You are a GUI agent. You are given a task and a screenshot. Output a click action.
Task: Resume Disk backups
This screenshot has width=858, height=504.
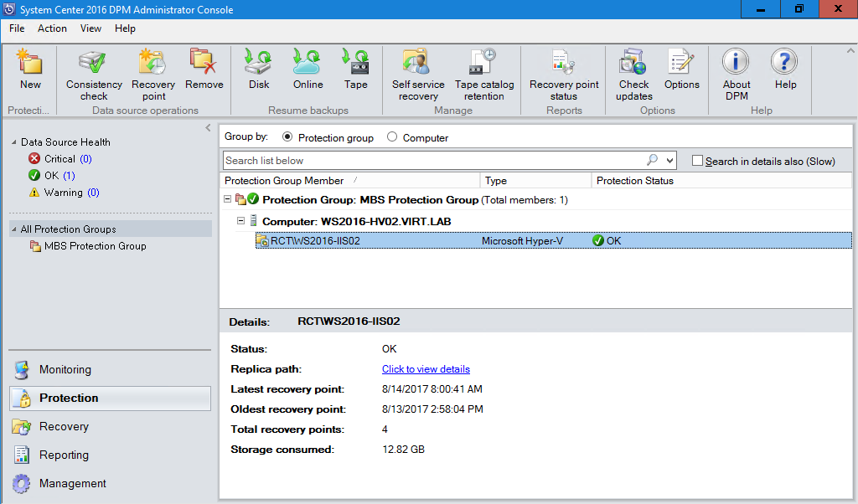259,69
